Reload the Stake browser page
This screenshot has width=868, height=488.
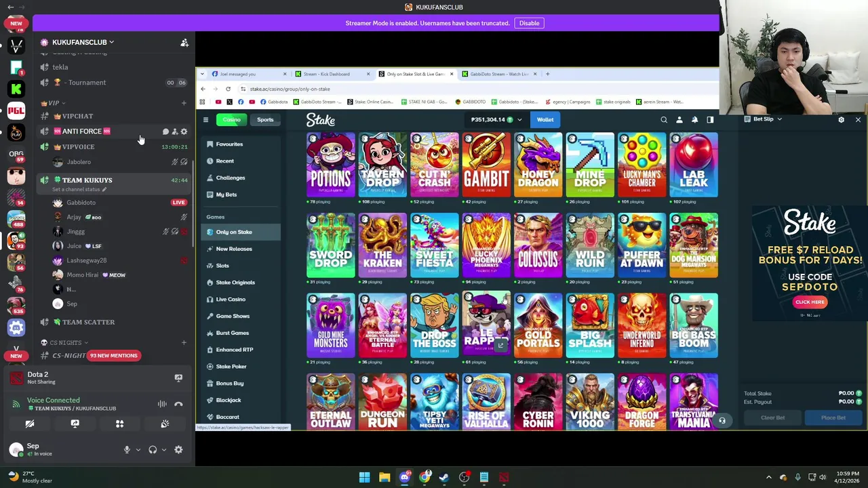pyautogui.click(x=228, y=89)
